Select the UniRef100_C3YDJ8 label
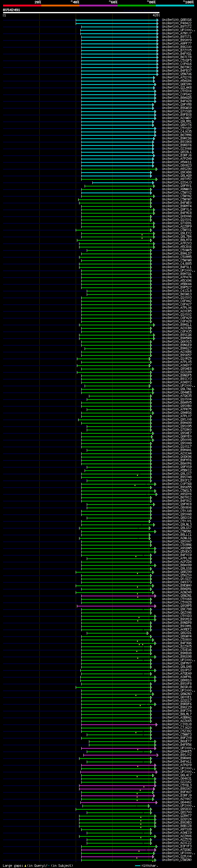The width and height of the screenshot is (197, 868). pos(176,724)
